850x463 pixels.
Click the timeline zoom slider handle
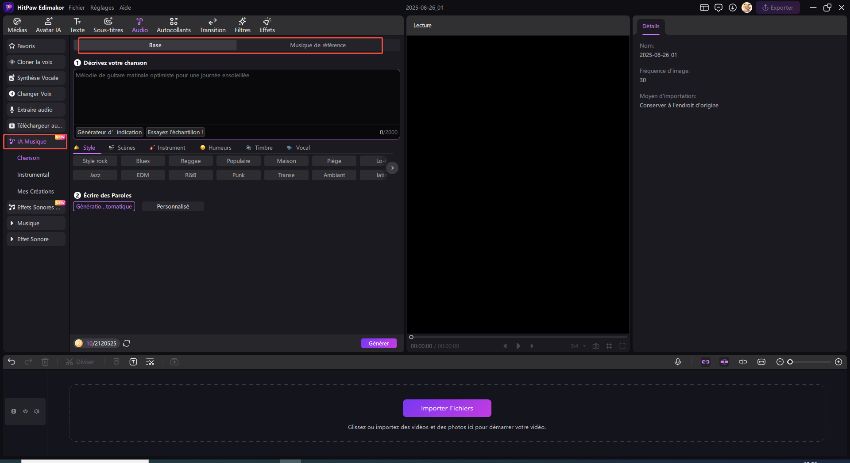[x=790, y=361]
